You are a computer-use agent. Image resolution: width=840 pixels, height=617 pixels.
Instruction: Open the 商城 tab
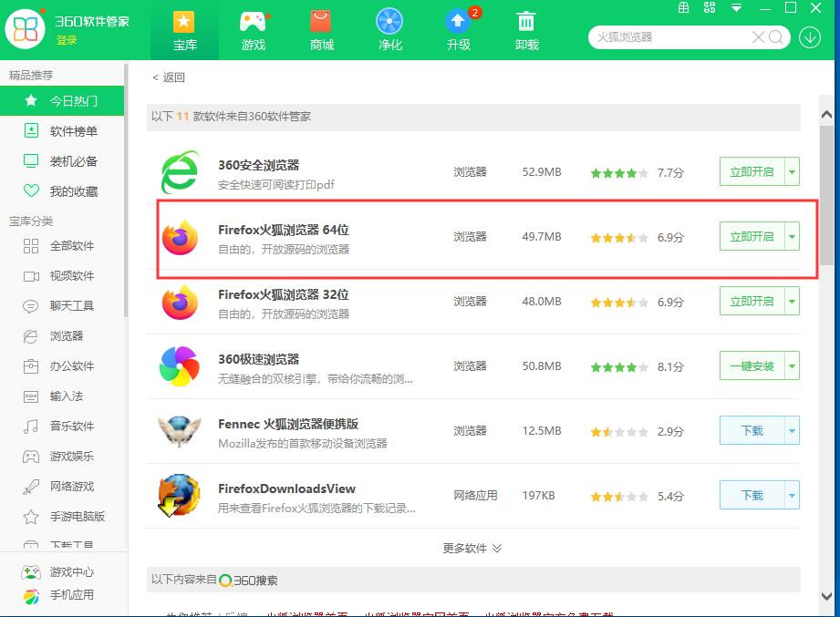coord(321,30)
